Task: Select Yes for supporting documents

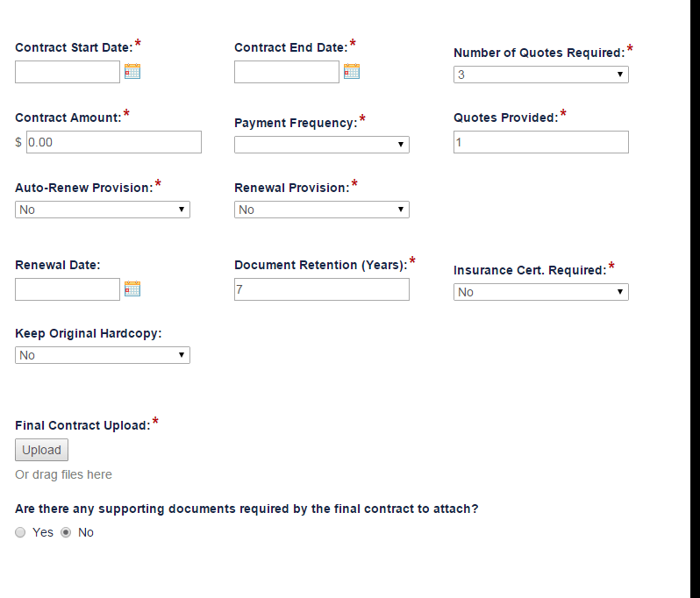Action: [21, 532]
